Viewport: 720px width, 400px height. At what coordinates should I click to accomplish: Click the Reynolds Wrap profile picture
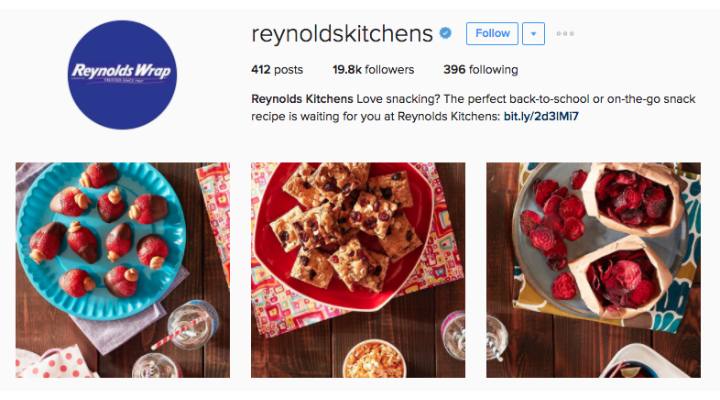click(122, 75)
